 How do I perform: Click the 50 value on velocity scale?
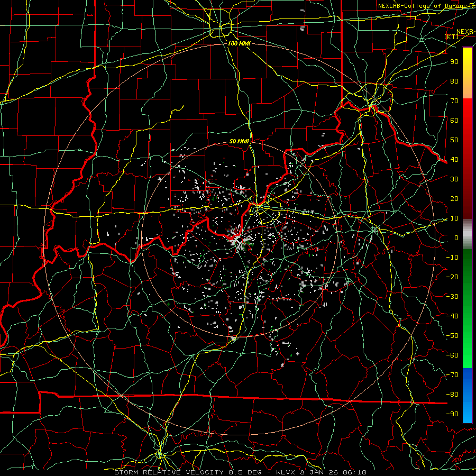coord(454,140)
